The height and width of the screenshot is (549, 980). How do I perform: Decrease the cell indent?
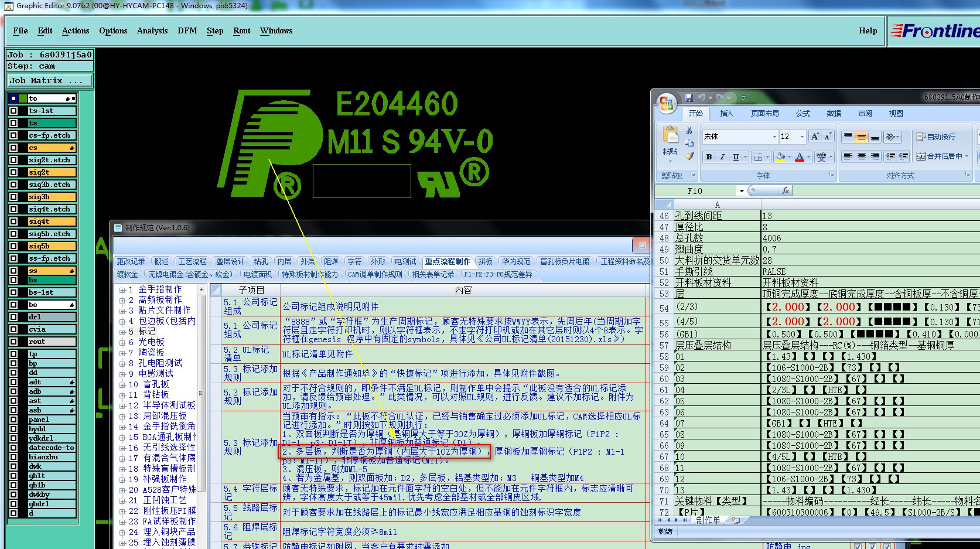point(890,156)
